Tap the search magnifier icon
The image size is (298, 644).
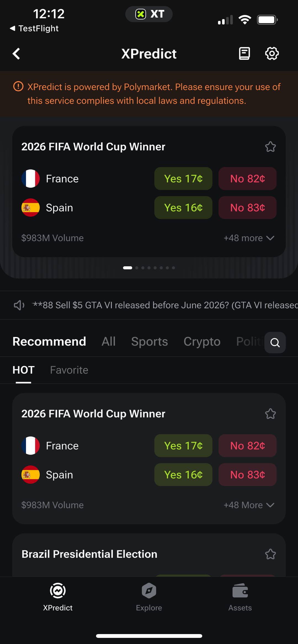(275, 343)
